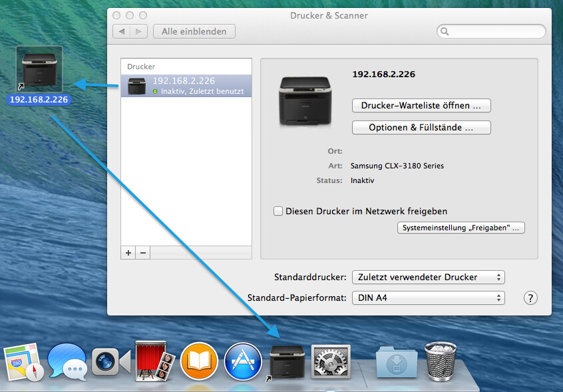This screenshot has height=392, width=563.
Task: Open Messages from the Dock
Action: pyautogui.click(x=67, y=361)
